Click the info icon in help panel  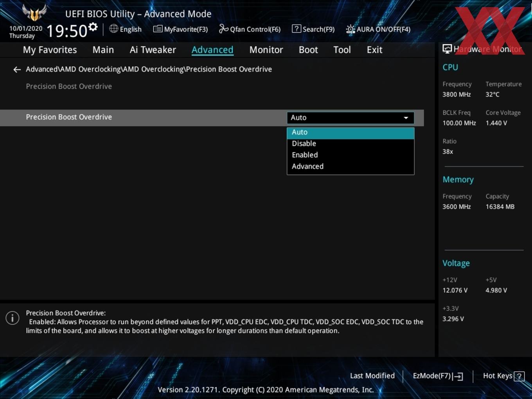[x=13, y=318]
